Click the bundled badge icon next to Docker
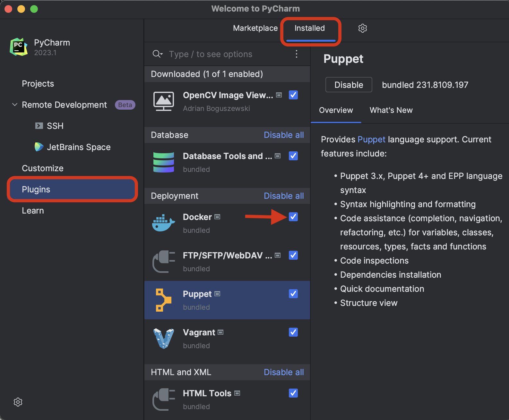Image resolution: width=509 pixels, height=420 pixels. (217, 217)
